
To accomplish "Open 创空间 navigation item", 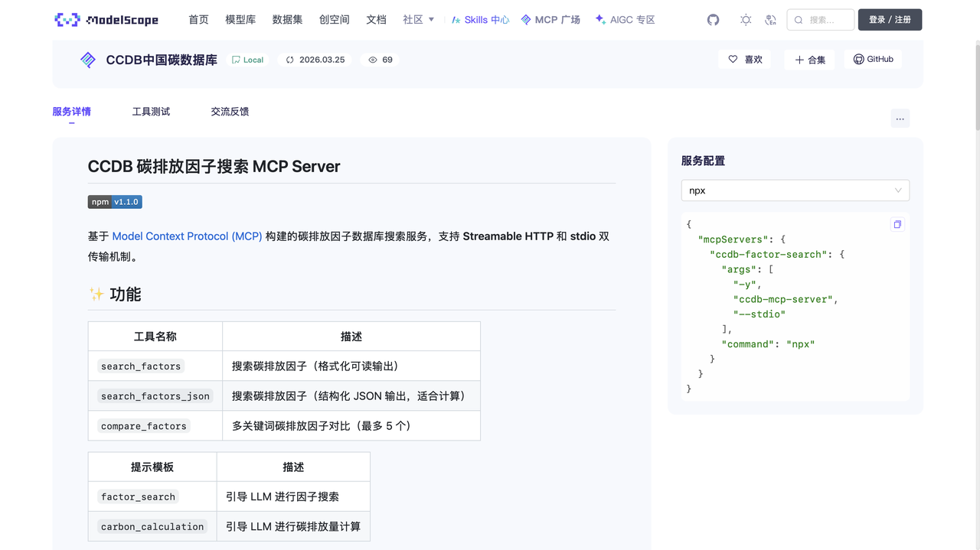I will click(334, 20).
